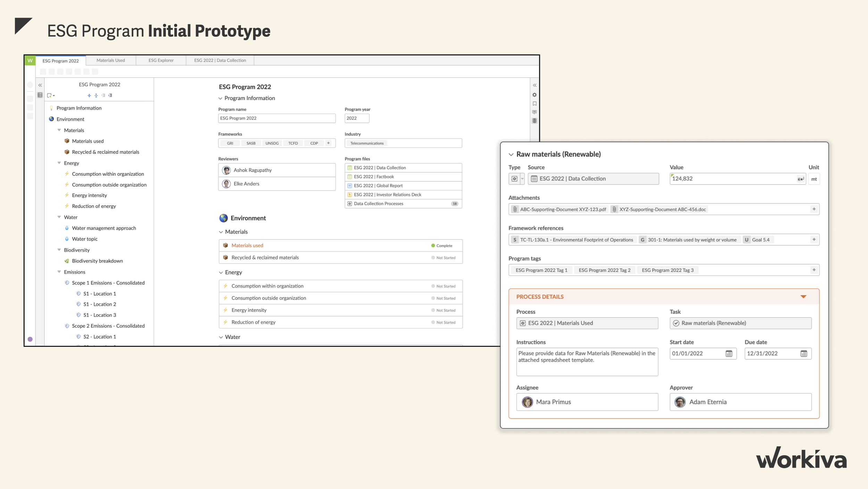
Task: Click the indent section icon
Action: tap(110, 95)
